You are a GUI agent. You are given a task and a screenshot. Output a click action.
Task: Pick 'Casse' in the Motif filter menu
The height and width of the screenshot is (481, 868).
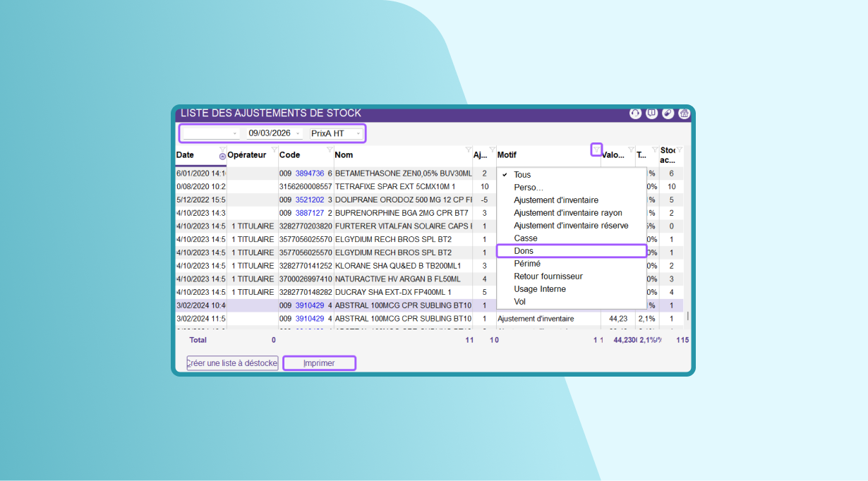tap(526, 238)
